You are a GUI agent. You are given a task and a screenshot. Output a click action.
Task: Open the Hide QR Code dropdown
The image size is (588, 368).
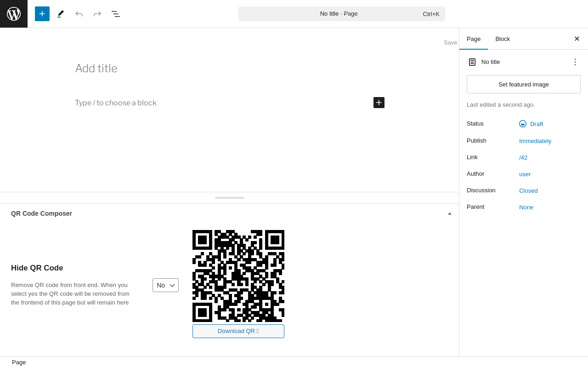(x=165, y=285)
